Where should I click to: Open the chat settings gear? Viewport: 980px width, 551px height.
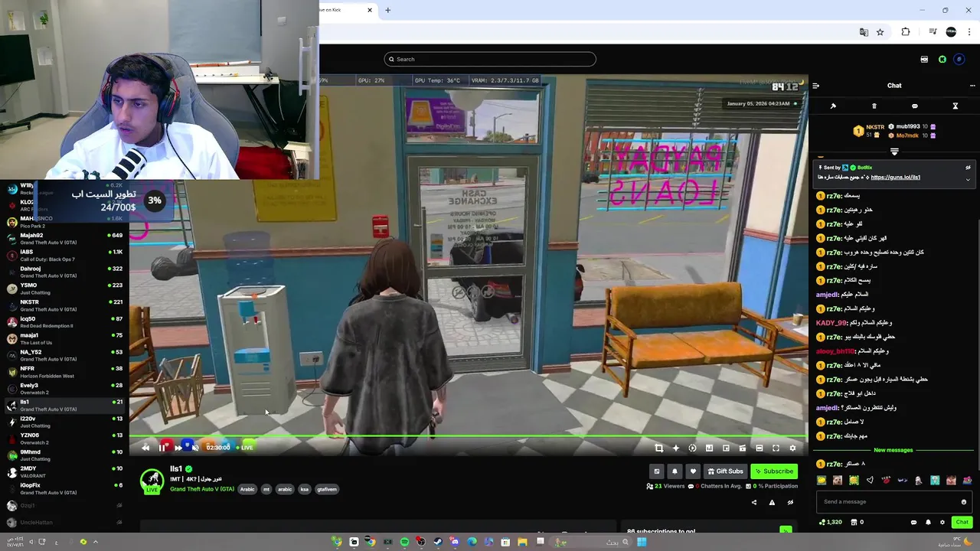(942, 522)
